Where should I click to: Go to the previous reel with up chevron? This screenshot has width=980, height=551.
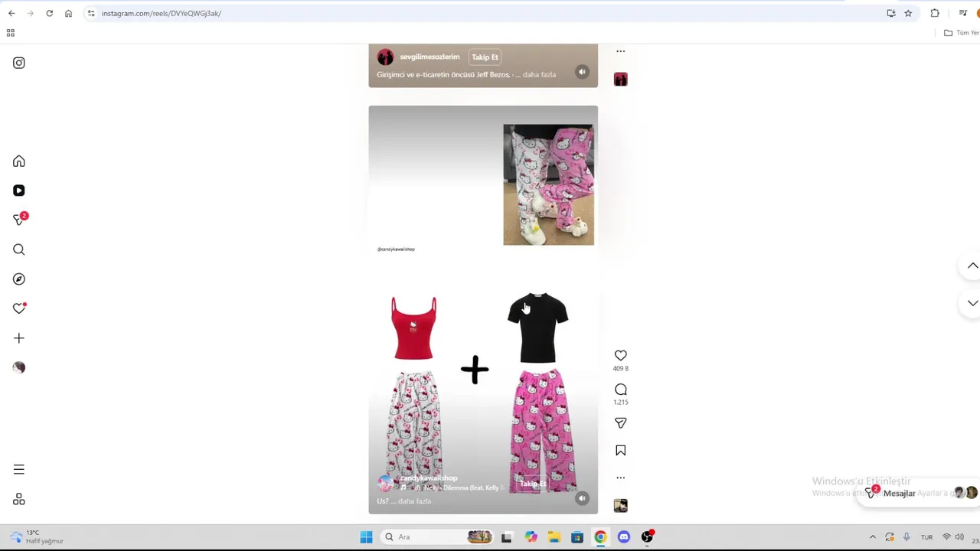[972, 266]
